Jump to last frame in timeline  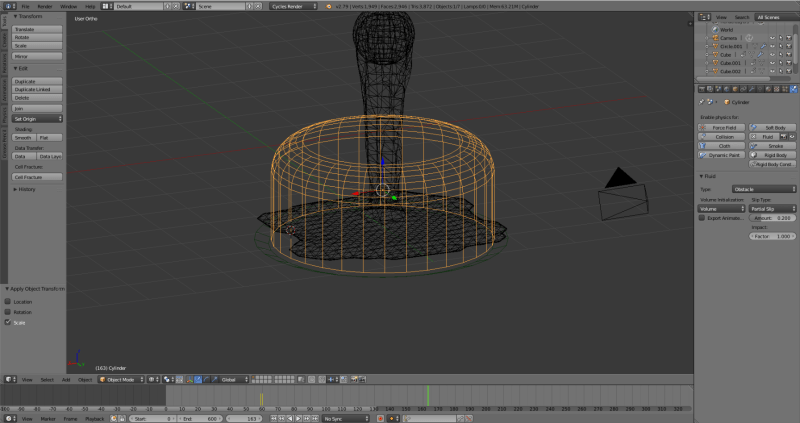(x=315, y=418)
